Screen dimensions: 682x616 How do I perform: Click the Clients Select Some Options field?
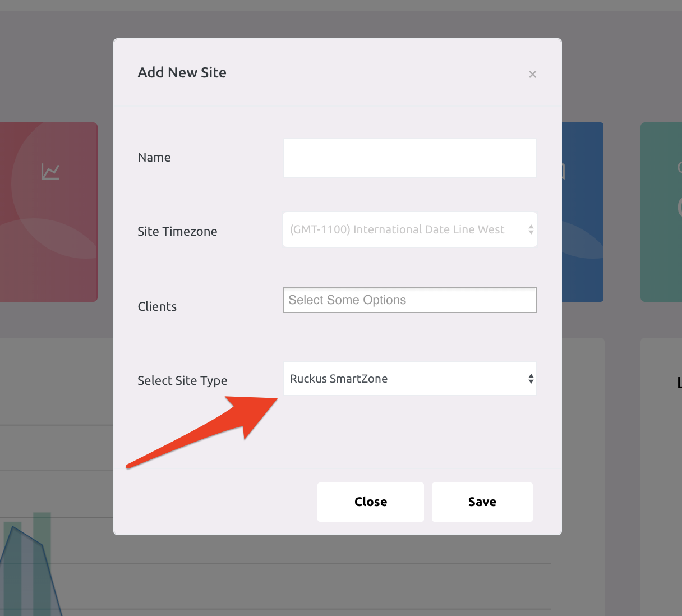click(x=410, y=300)
